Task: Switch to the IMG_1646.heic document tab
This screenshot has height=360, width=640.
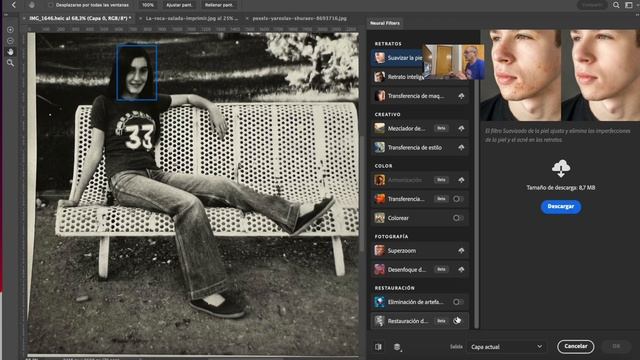Action: tap(80, 18)
